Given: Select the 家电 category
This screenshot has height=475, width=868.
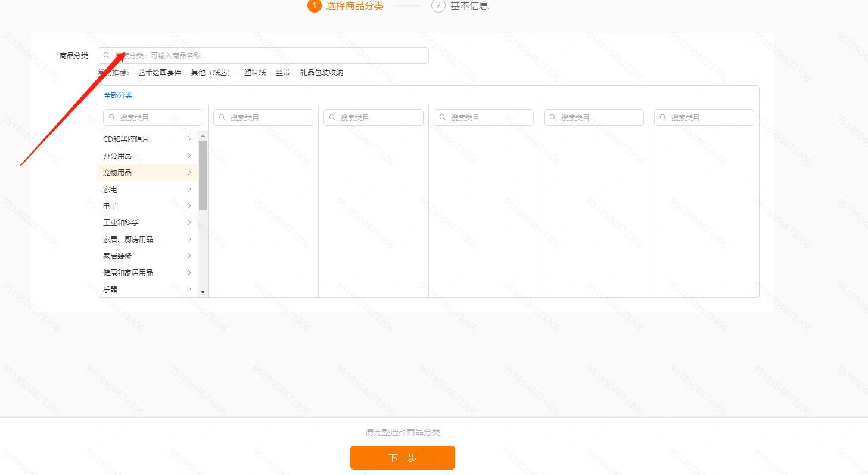Looking at the screenshot, I should pyautogui.click(x=148, y=189).
